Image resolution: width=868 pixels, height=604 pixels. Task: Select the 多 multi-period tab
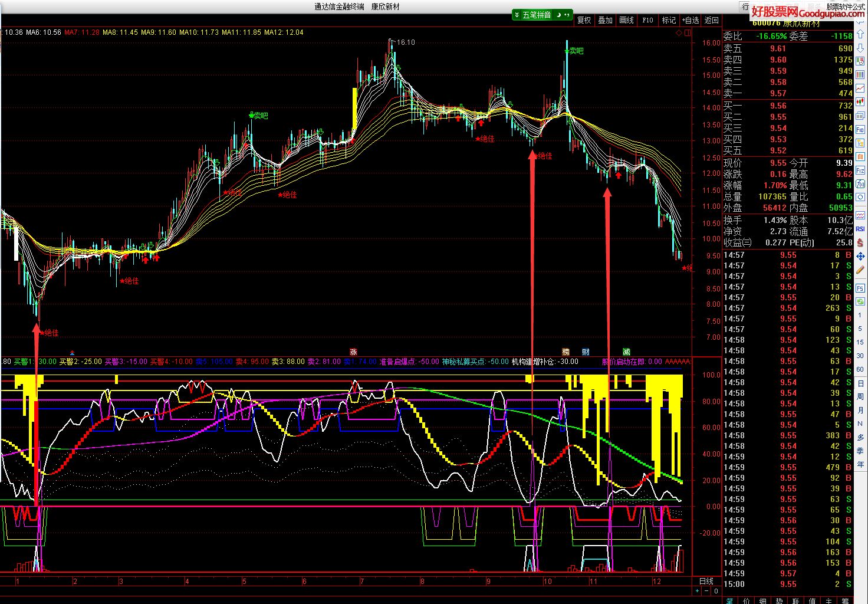pos(860,437)
